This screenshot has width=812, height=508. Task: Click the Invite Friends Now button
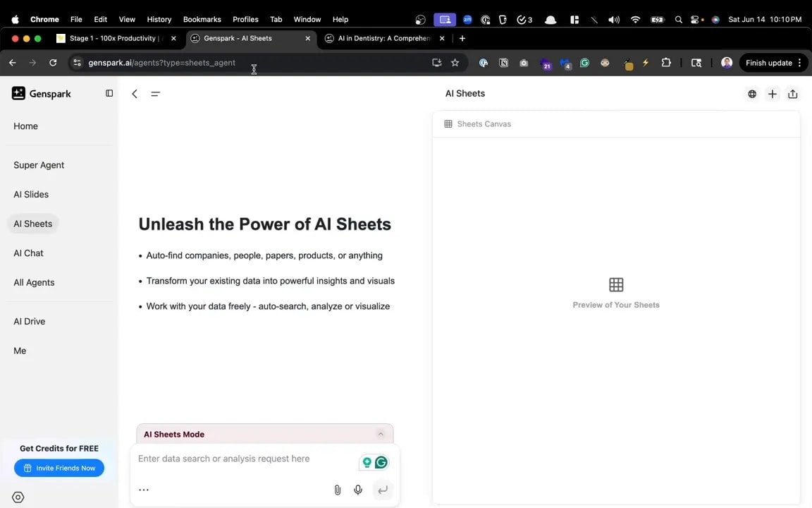(59, 468)
